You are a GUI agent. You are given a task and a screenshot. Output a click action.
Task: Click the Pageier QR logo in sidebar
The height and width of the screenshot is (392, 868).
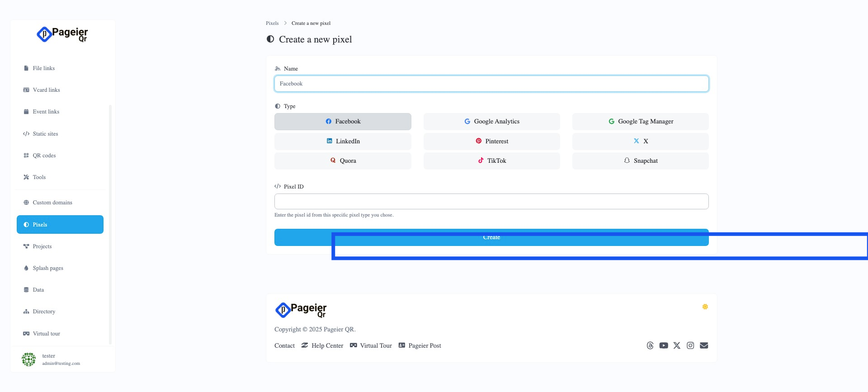point(62,34)
